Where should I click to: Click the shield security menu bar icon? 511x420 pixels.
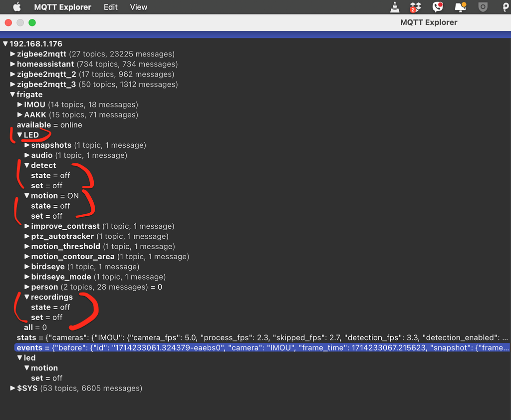483,7
